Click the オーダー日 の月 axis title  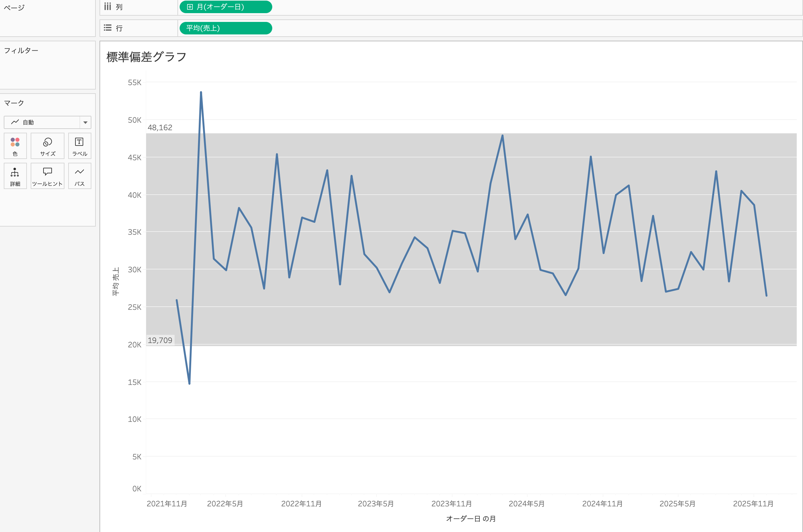[x=471, y=519]
